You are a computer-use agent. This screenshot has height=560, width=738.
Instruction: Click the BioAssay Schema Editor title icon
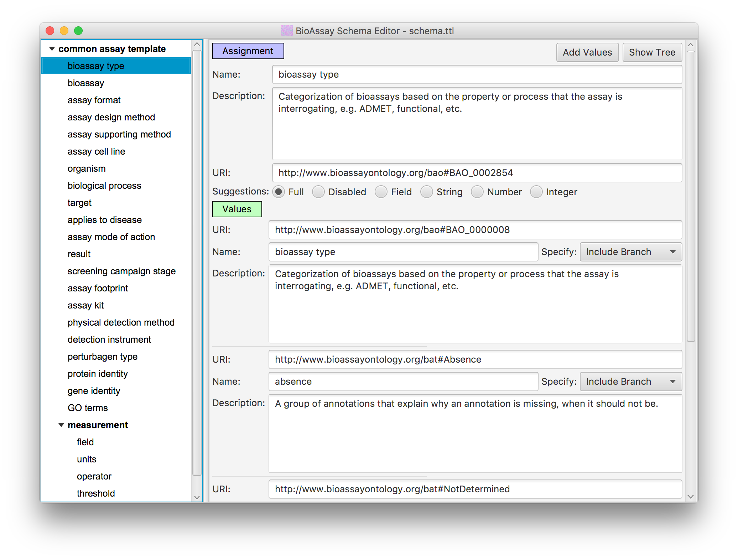tap(287, 31)
